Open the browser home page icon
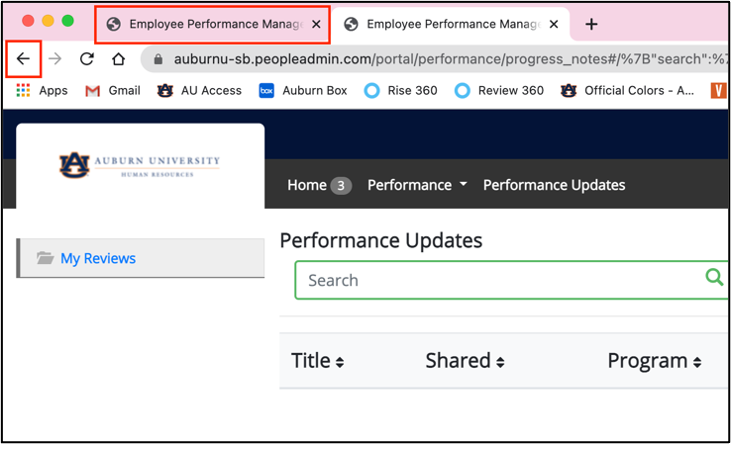This screenshot has height=449, width=736. tap(118, 59)
